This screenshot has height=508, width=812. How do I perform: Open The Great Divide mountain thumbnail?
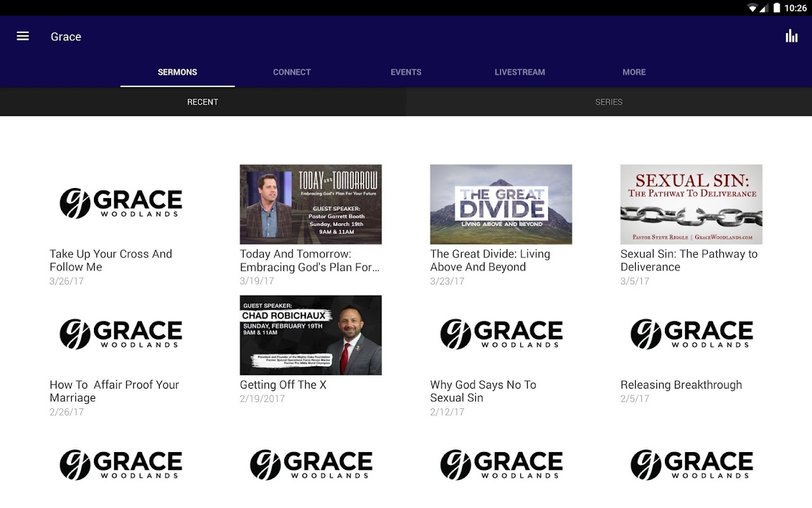(x=501, y=204)
